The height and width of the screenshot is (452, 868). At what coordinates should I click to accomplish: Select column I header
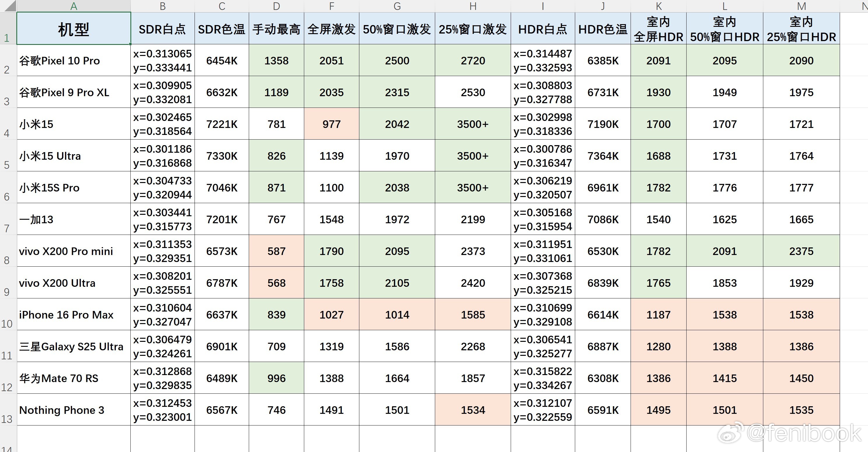coord(543,6)
